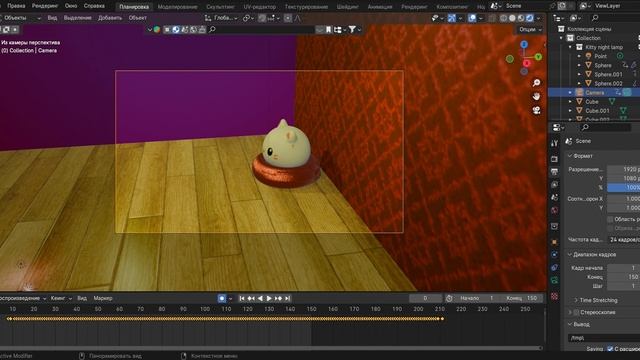This screenshot has width=640, height=360.
Task: Click the red X axis gizmo
Action: [527, 63]
